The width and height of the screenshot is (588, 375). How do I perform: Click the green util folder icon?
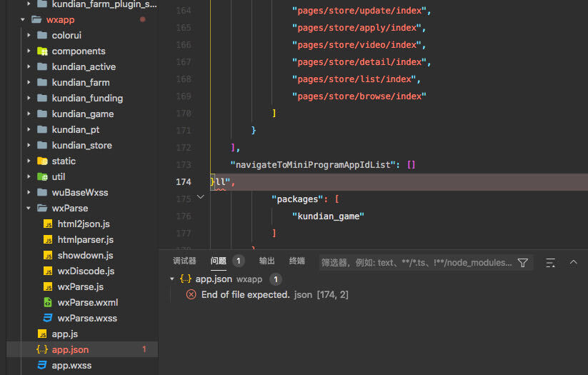click(x=42, y=176)
